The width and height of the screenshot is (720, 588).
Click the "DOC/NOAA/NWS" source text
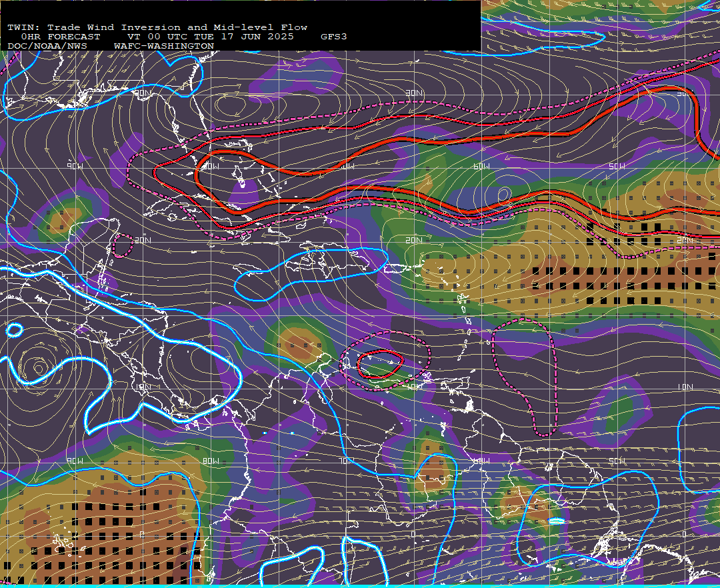coord(47,47)
